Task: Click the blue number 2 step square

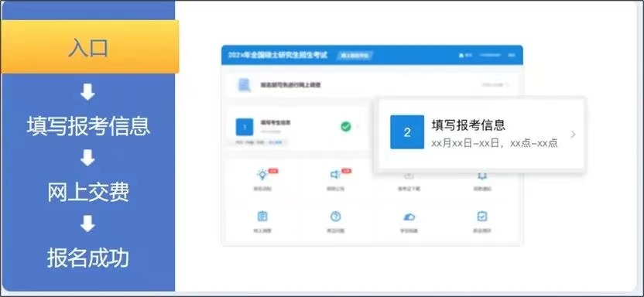Action: pos(407,132)
